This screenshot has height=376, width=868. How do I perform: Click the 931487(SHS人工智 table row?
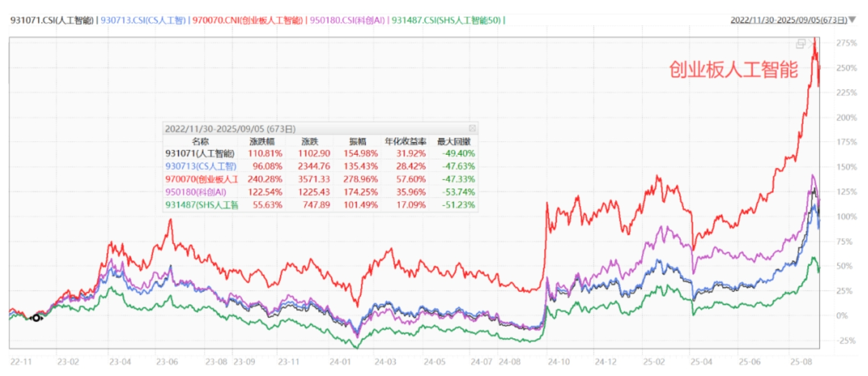pyautogui.click(x=320, y=205)
